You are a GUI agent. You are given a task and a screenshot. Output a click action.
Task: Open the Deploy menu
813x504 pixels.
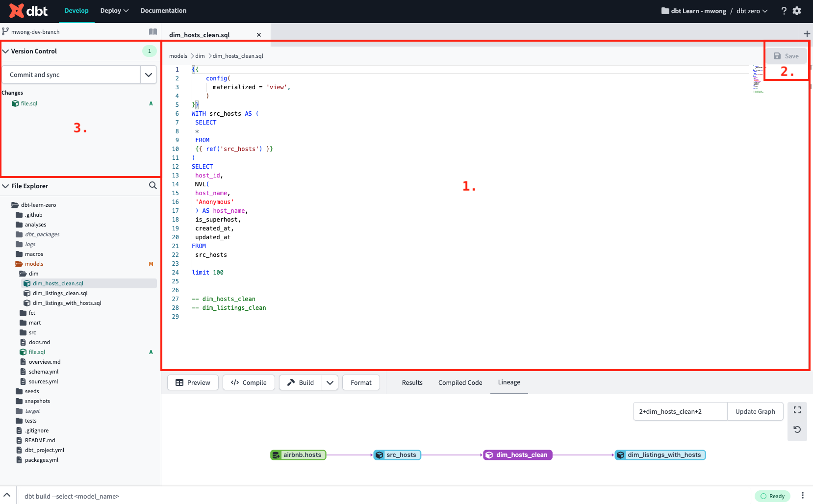coord(114,10)
